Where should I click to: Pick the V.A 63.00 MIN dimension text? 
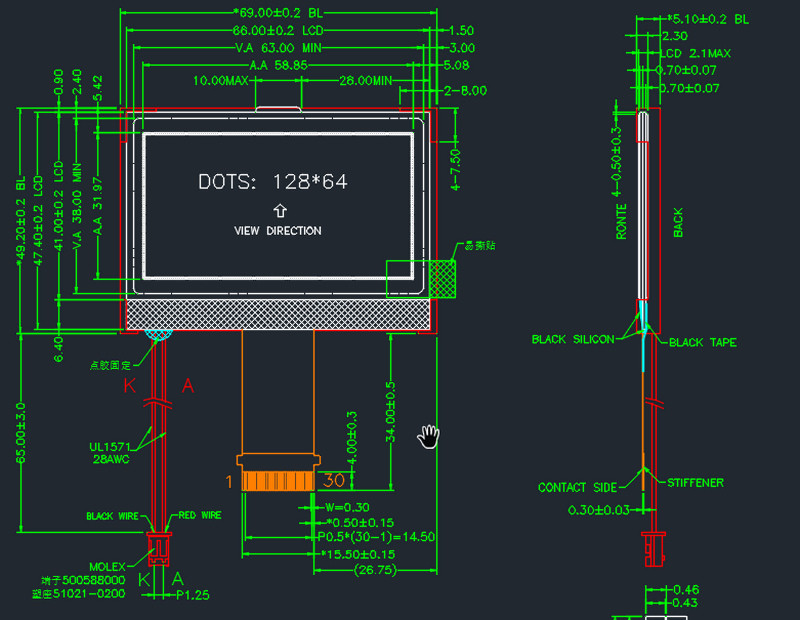click(278, 48)
